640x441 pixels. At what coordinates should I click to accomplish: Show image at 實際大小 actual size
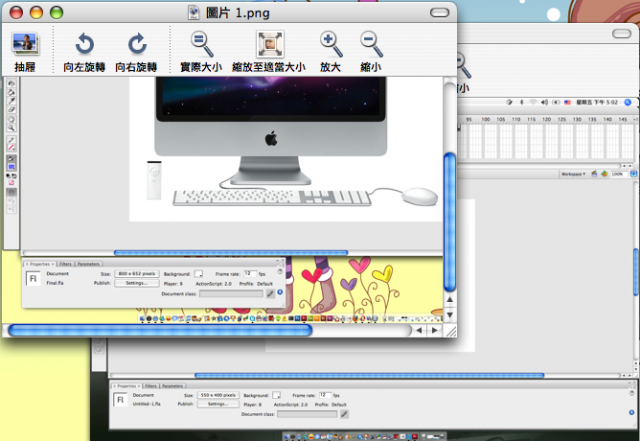(201, 51)
